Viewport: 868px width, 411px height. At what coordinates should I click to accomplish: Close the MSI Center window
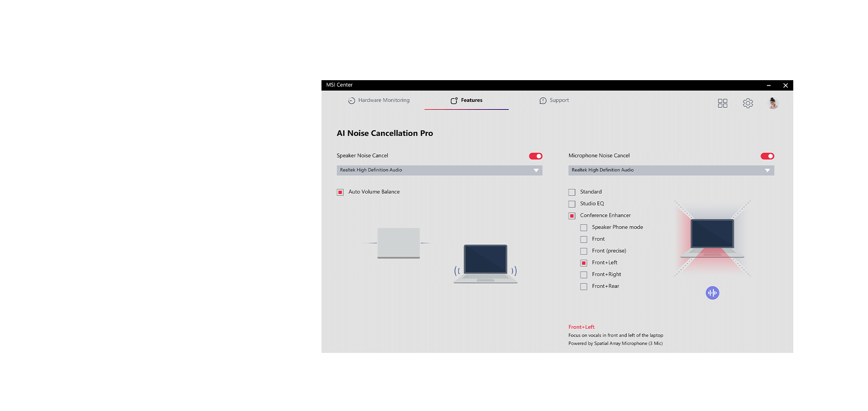coord(785,85)
